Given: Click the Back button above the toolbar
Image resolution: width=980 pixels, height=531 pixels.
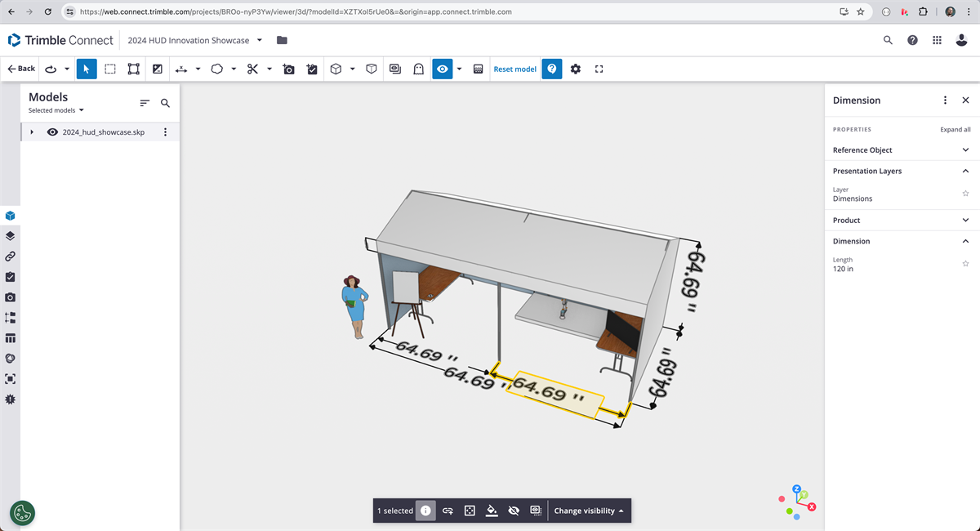Looking at the screenshot, I should click(20, 69).
